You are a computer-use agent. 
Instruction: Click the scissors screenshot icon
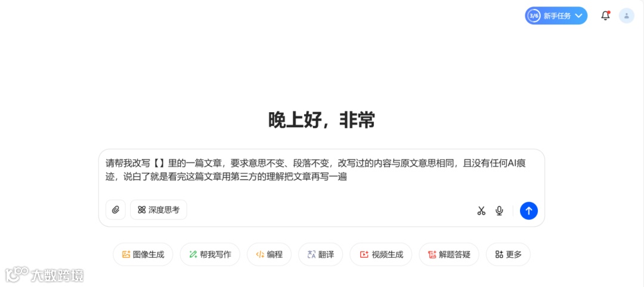[481, 211]
